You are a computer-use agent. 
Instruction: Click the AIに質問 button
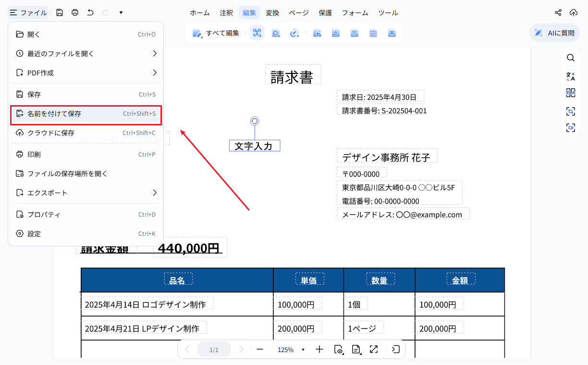tap(554, 33)
